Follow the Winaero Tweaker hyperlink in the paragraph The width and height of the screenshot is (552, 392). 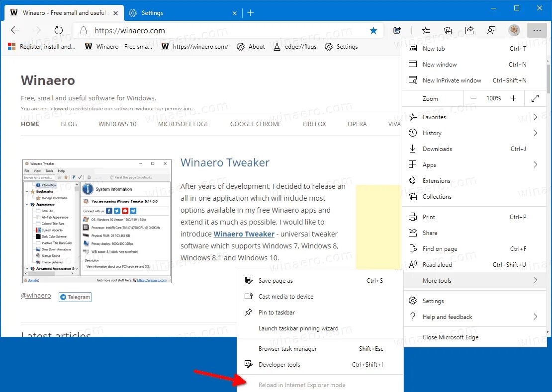(244, 234)
